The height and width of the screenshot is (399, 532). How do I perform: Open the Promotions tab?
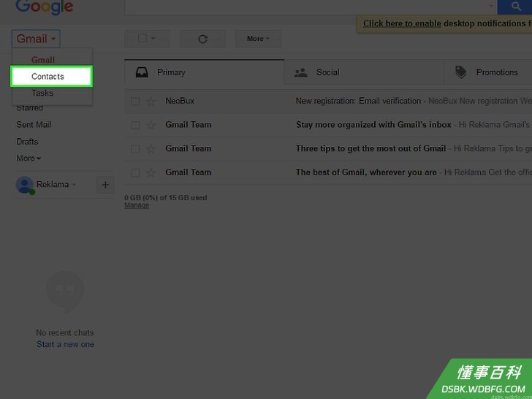tap(488, 72)
